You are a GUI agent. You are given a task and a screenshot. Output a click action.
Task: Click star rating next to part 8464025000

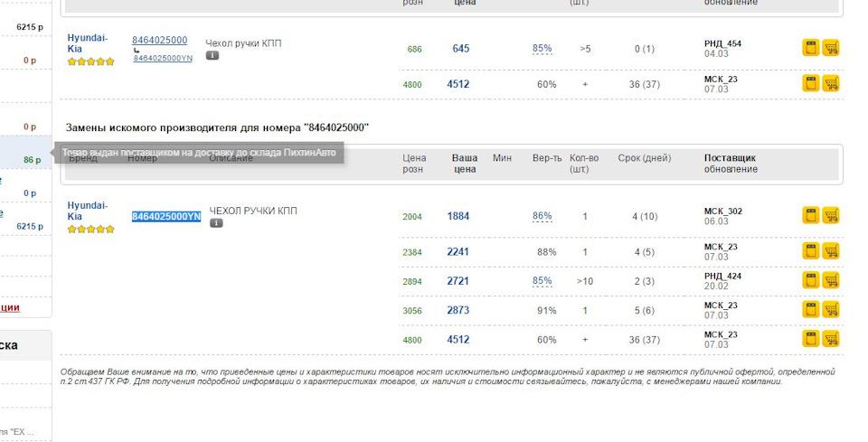tap(90, 61)
